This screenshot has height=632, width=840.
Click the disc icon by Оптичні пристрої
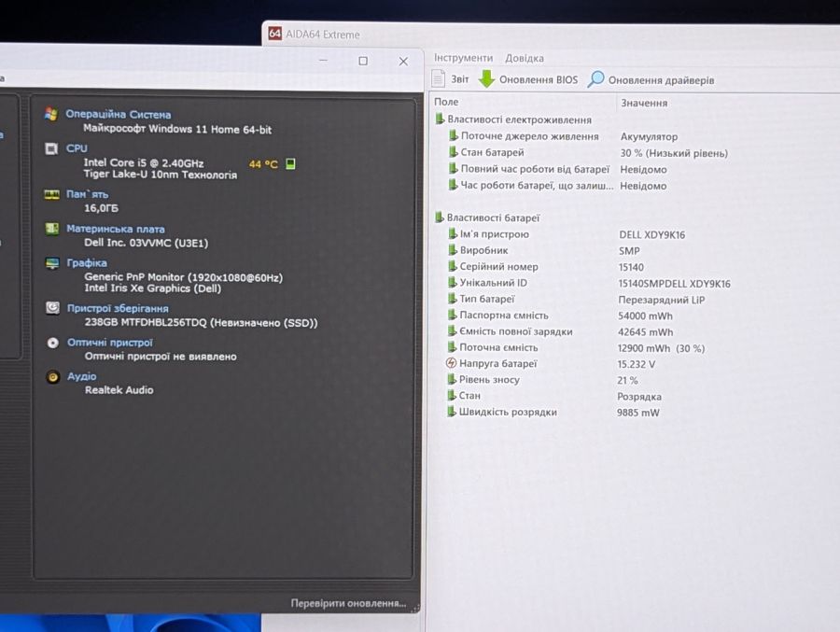(x=53, y=343)
